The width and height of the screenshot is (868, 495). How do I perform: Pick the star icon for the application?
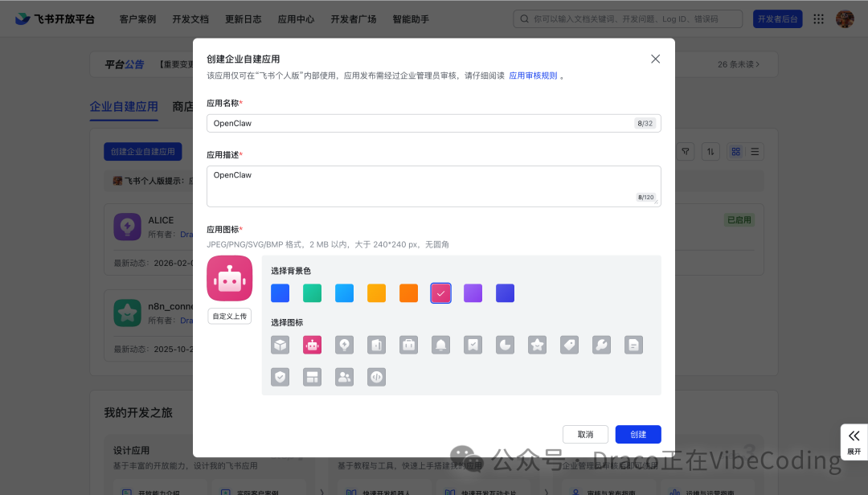[x=536, y=344]
